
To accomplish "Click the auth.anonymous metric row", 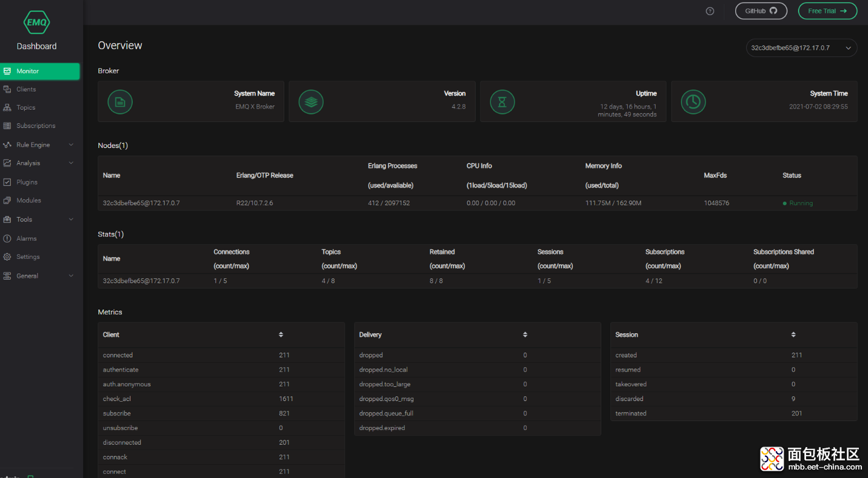I will coord(221,384).
